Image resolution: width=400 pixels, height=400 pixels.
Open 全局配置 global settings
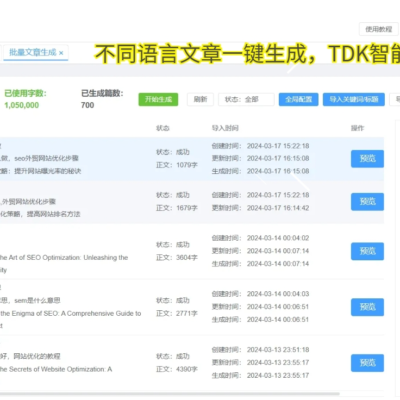pyautogui.click(x=299, y=99)
